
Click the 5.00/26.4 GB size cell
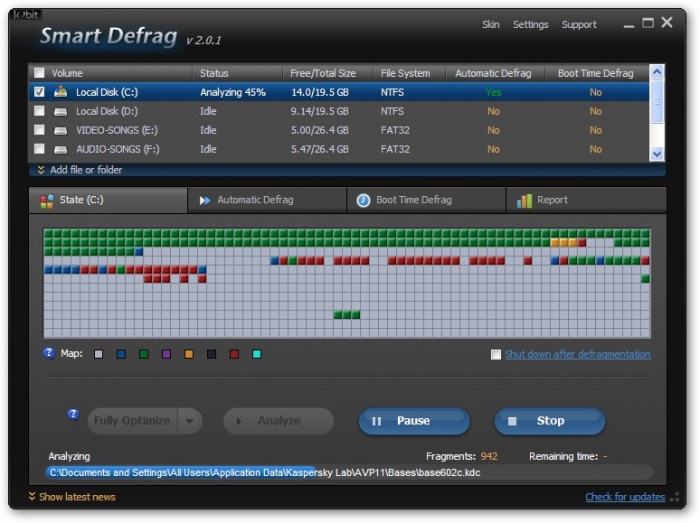click(x=320, y=130)
